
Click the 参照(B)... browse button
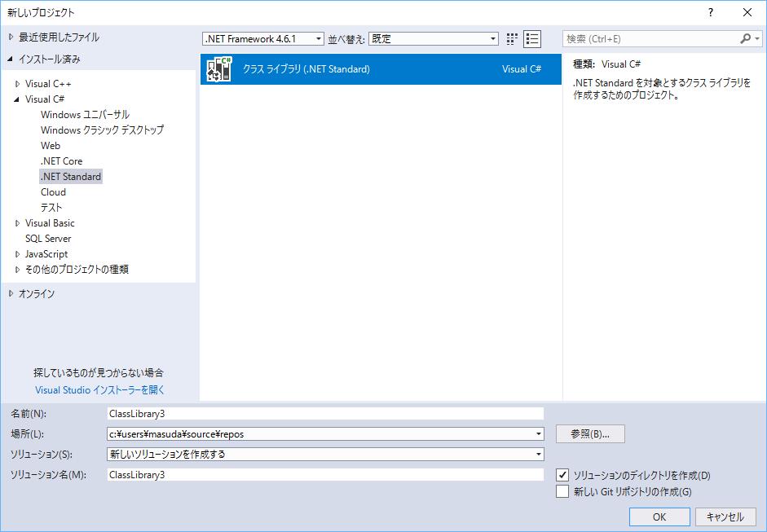point(589,433)
